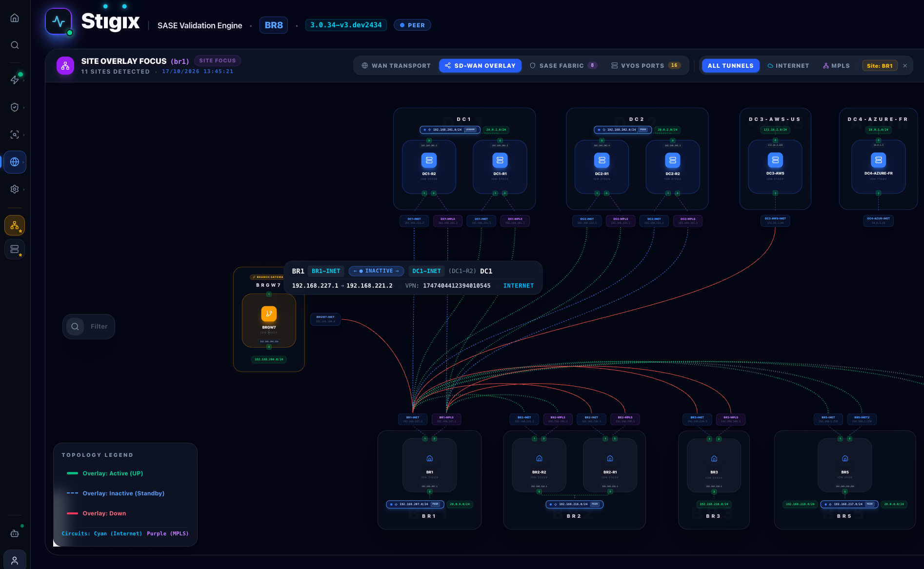Image resolution: width=924 pixels, height=569 pixels.
Task: Toggle the Internet tunnel filter
Action: point(788,66)
